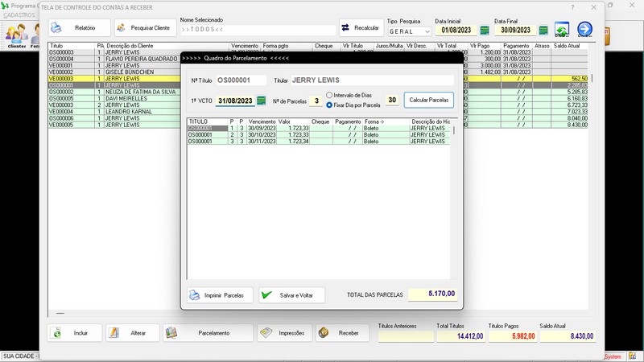This screenshot has height=362, width=644.
Task: Open calendar next to Data Inicial
Action: pos(484,31)
